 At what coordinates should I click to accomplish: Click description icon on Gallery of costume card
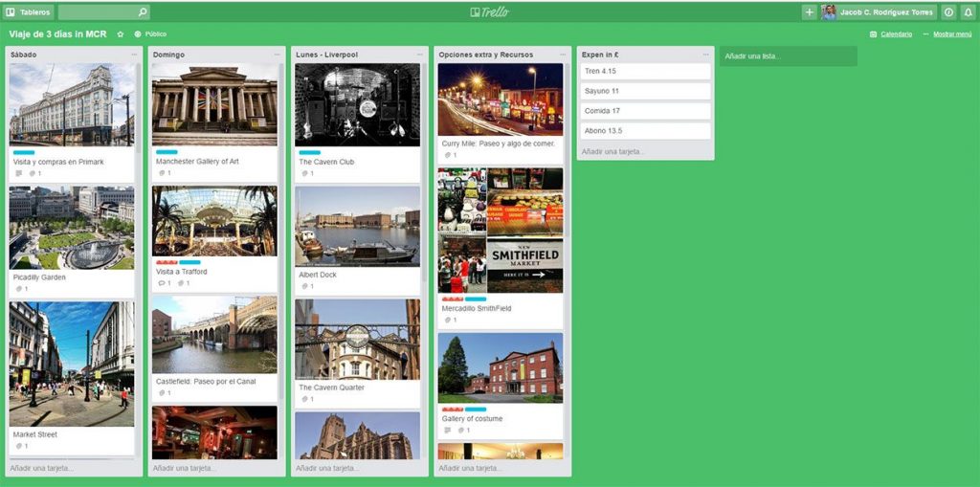pyautogui.click(x=447, y=431)
